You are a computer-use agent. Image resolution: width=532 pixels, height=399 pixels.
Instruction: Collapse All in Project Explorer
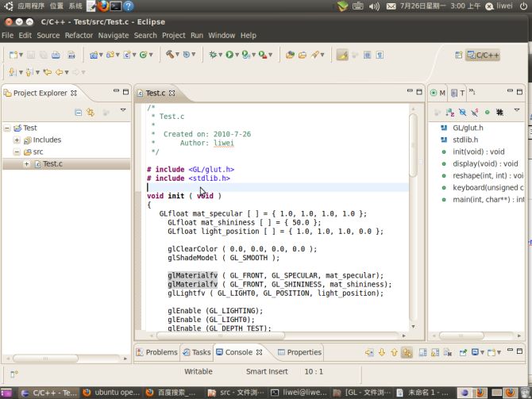click(79, 113)
